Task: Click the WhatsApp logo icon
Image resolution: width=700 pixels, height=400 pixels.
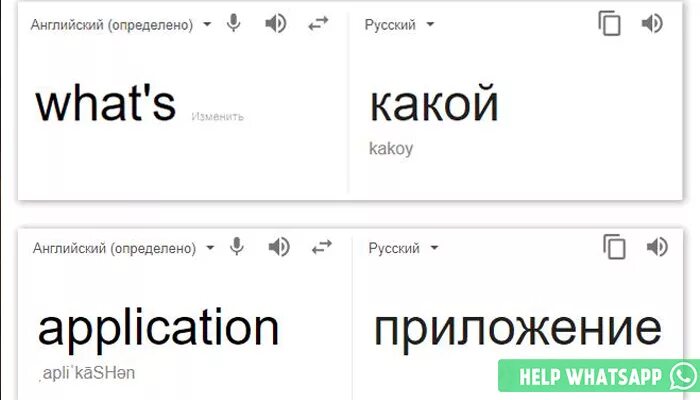Action: (x=684, y=376)
